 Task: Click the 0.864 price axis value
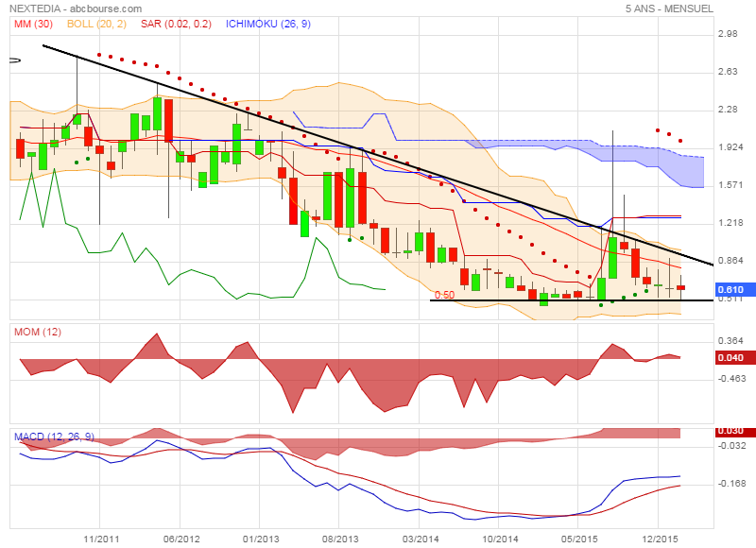tap(730, 261)
